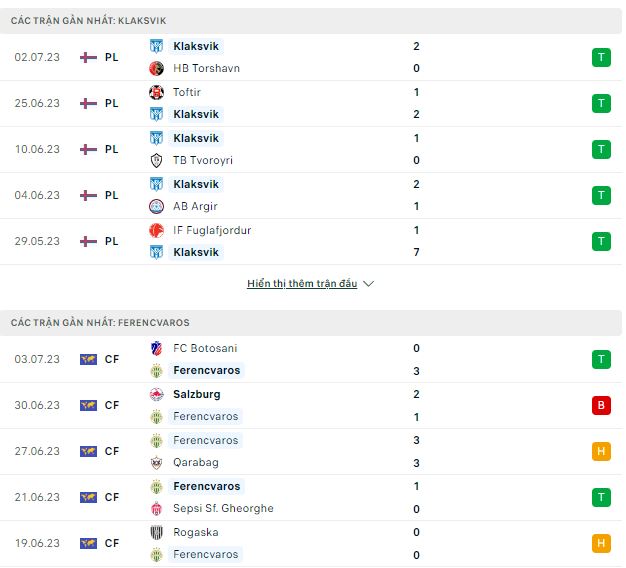This screenshot has width=626, height=568.
Task: Select the Salzburg team name
Action: [196, 394]
